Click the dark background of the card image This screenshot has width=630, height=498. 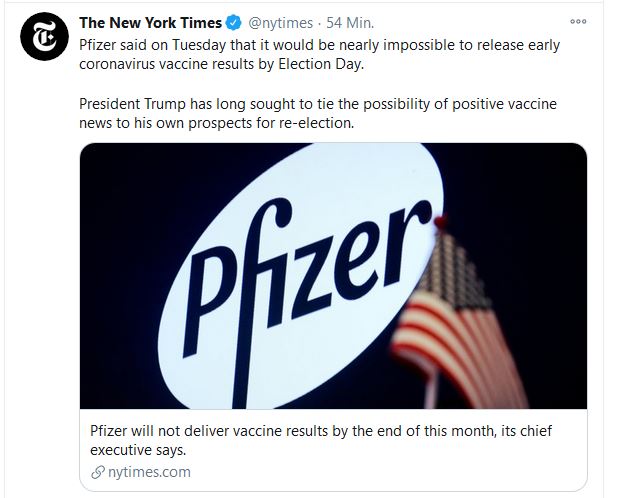130,180
